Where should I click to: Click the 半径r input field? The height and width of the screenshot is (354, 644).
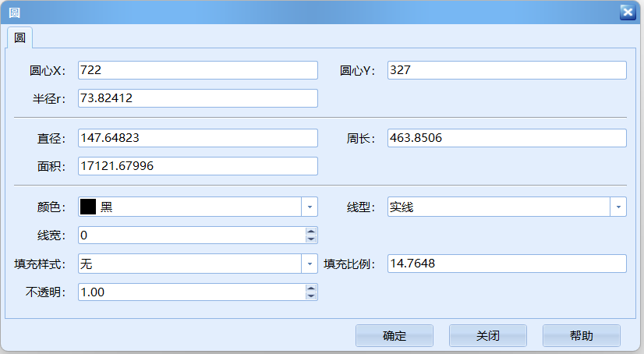198,98
